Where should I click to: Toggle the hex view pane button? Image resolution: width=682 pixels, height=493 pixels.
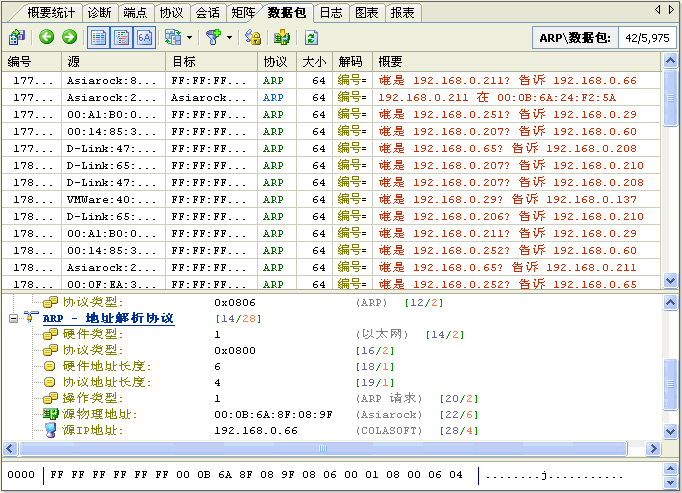point(144,38)
